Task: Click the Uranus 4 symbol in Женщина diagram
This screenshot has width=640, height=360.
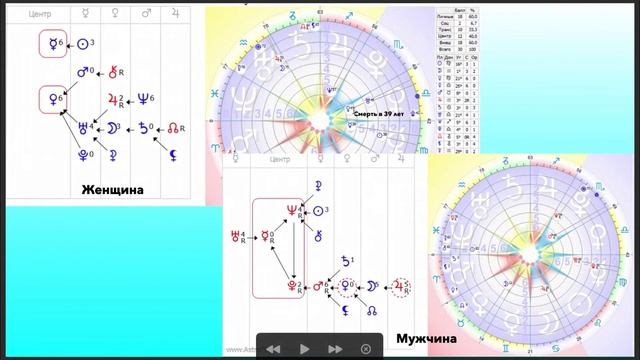Action: point(85,128)
